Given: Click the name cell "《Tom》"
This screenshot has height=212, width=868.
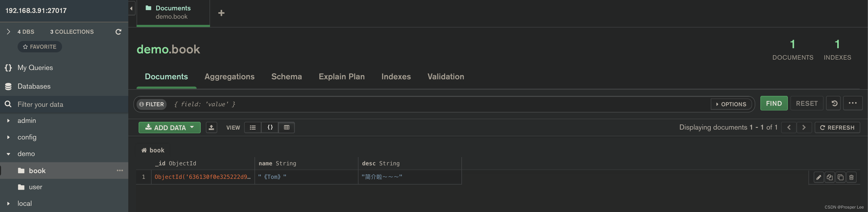Looking at the screenshot, I should click(x=306, y=177).
